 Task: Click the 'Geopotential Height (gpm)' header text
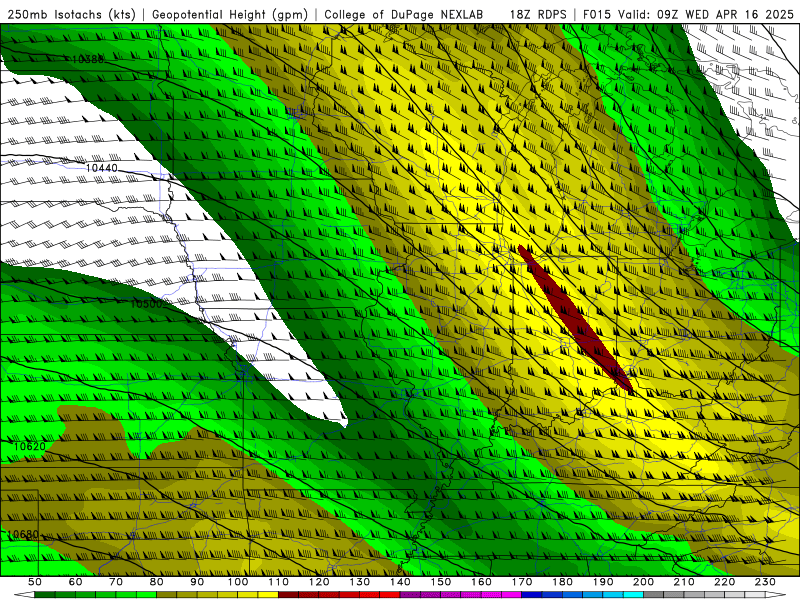click(230, 14)
